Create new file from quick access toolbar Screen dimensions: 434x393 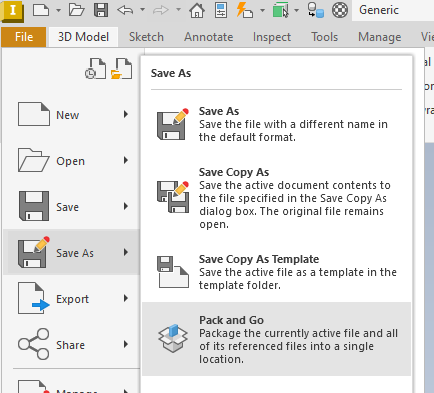click(x=41, y=10)
